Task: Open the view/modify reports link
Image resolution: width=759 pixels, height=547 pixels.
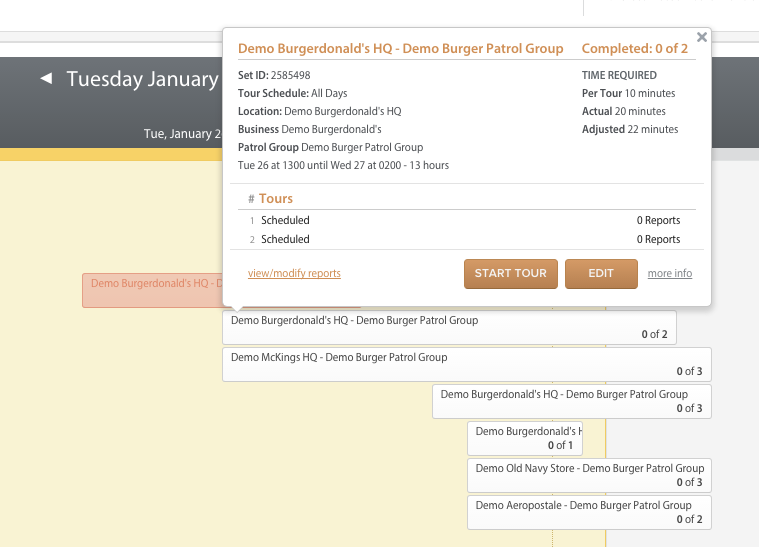Action: (294, 273)
